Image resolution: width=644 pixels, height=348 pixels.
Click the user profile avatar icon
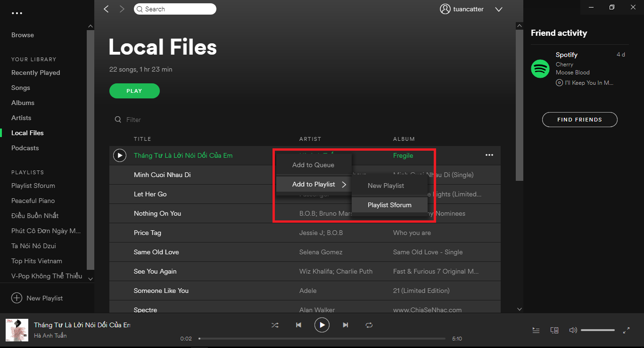[x=445, y=9]
